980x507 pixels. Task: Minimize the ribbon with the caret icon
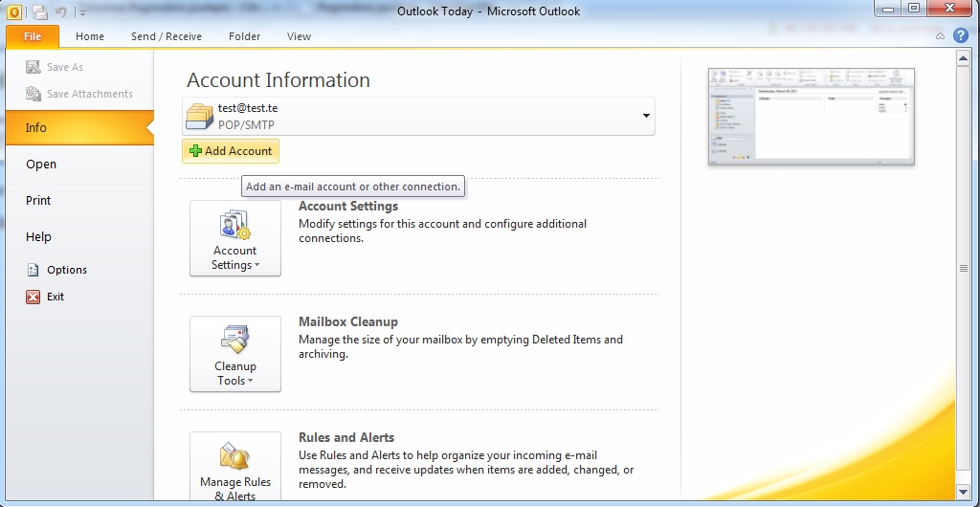pyautogui.click(x=940, y=36)
